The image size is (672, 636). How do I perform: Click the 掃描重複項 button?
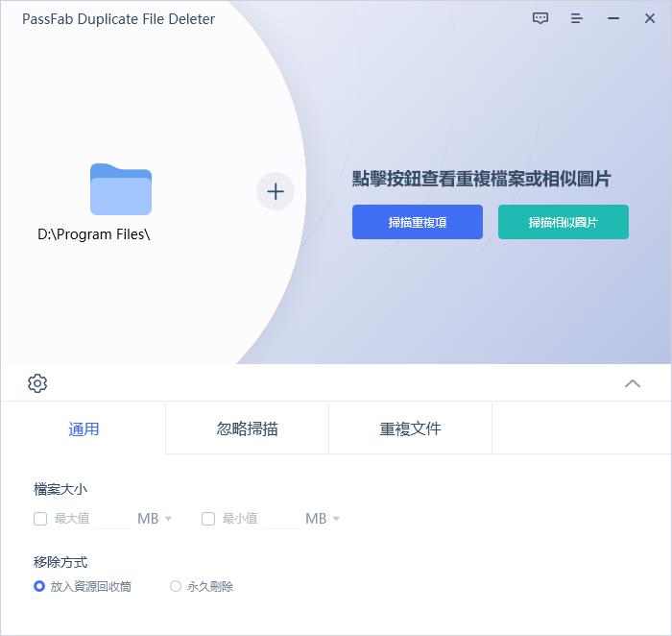click(418, 222)
